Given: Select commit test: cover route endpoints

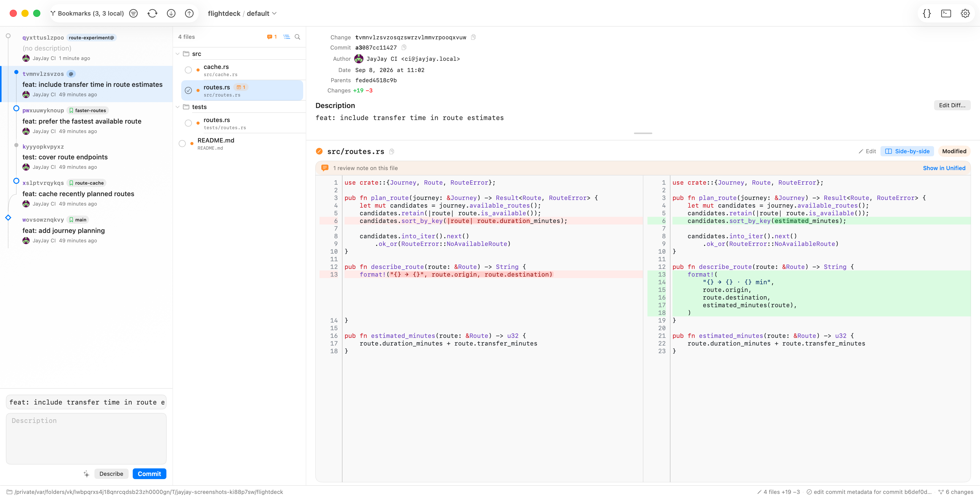Looking at the screenshot, I should click(86, 157).
